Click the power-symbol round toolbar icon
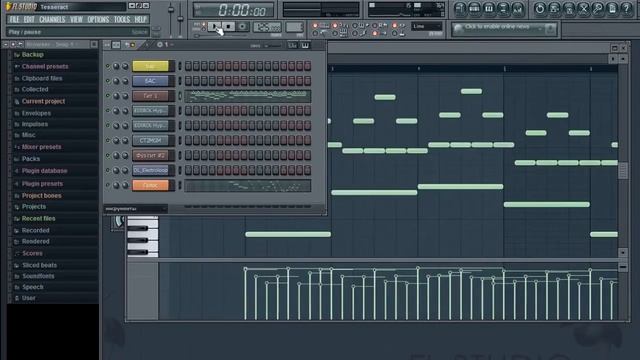This screenshot has width=640, height=360. click(540, 9)
